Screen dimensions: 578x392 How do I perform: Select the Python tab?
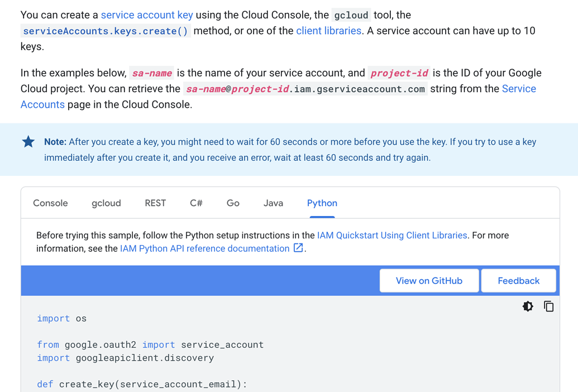pos(322,203)
